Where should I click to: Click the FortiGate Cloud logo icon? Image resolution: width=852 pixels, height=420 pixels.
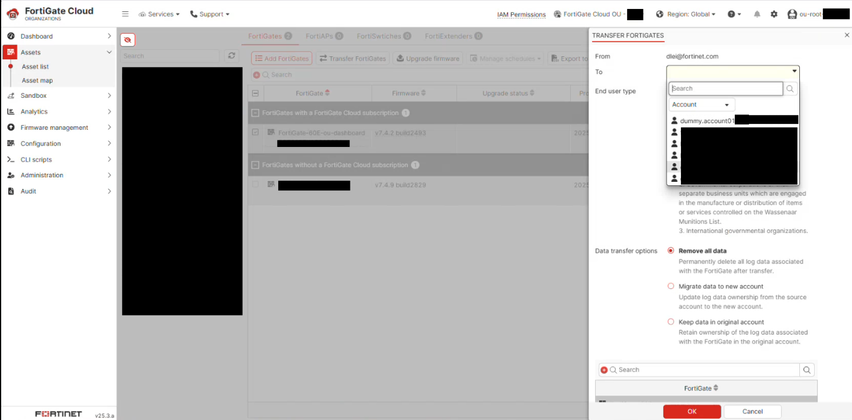[12, 14]
